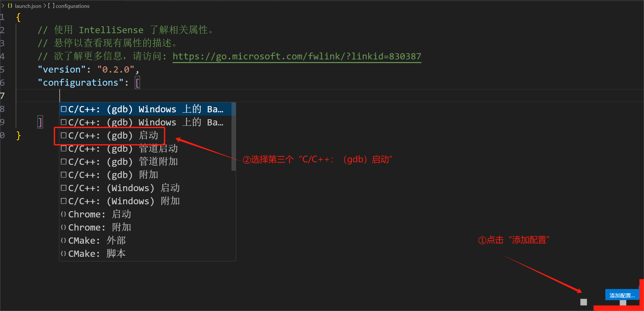Pick the "Chrome: 附加" suggestion entry
The height and width of the screenshot is (311, 644).
point(100,227)
